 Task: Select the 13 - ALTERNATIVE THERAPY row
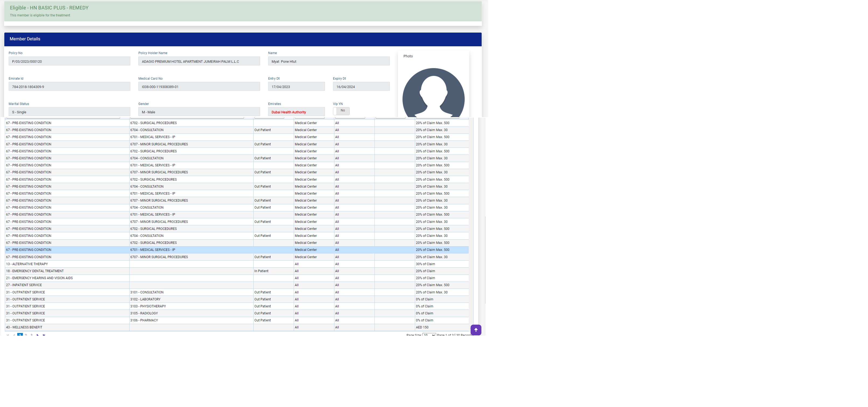click(67, 264)
